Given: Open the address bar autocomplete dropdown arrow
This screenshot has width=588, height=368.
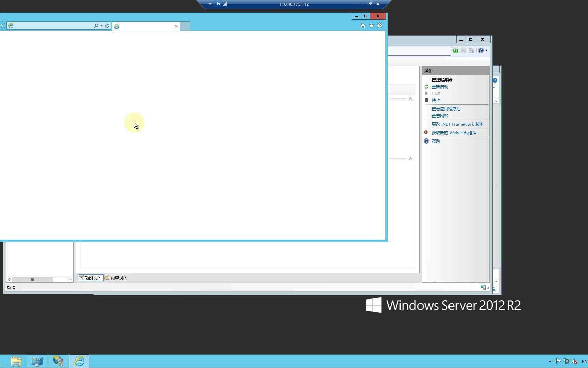Looking at the screenshot, I should 101,26.
